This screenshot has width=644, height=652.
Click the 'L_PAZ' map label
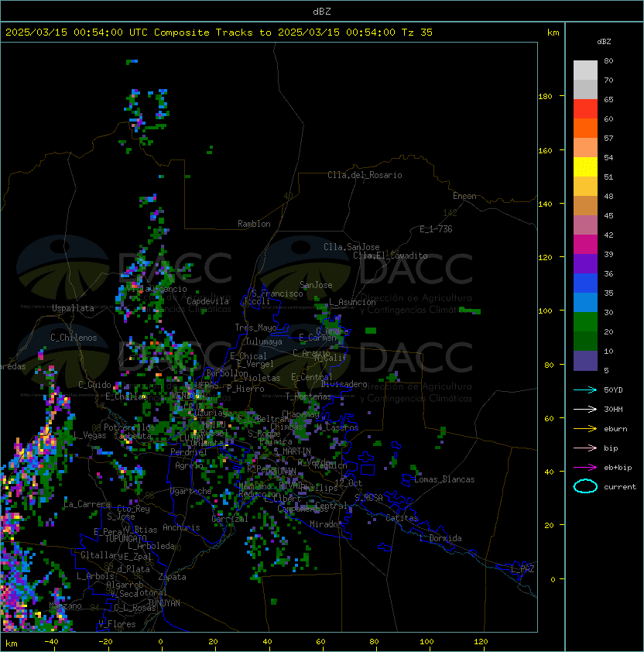coord(522,569)
